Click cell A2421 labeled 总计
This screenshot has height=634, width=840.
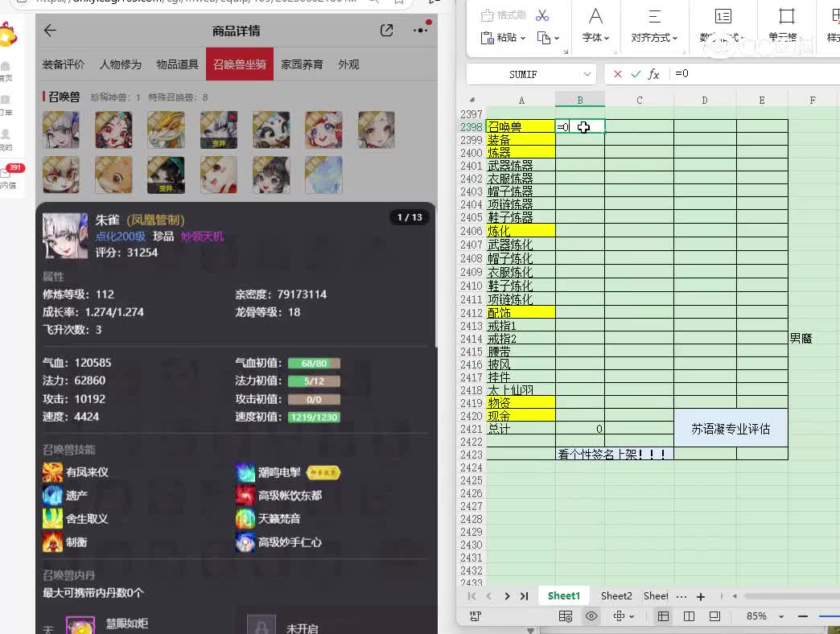(521, 428)
